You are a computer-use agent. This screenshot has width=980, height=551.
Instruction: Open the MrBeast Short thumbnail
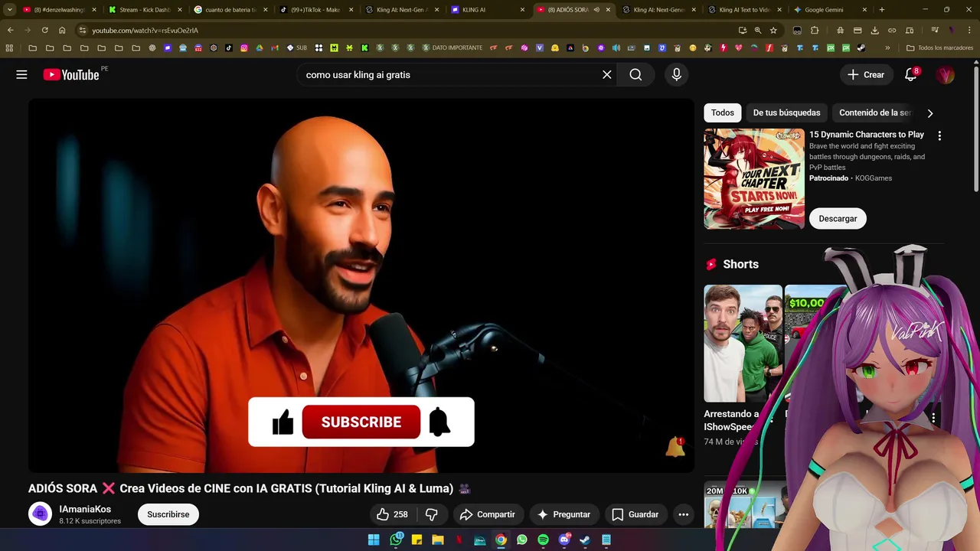pyautogui.click(x=743, y=343)
